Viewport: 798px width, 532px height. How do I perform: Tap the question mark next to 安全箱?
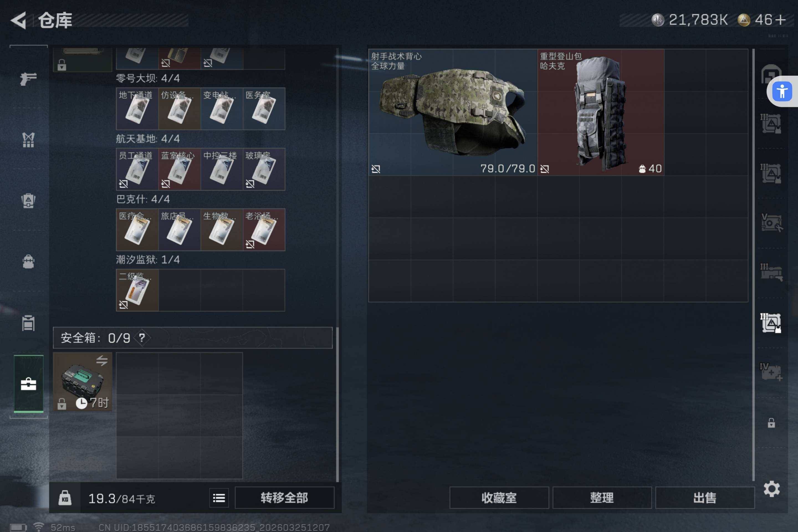click(142, 337)
